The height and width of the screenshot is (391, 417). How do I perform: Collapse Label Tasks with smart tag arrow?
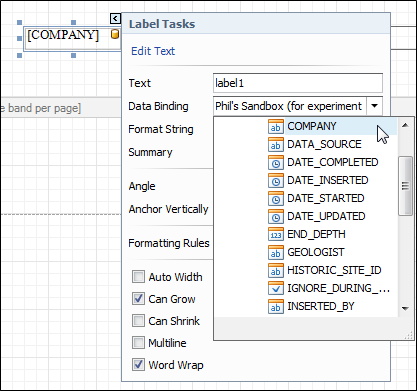pyautogui.click(x=115, y=18)
